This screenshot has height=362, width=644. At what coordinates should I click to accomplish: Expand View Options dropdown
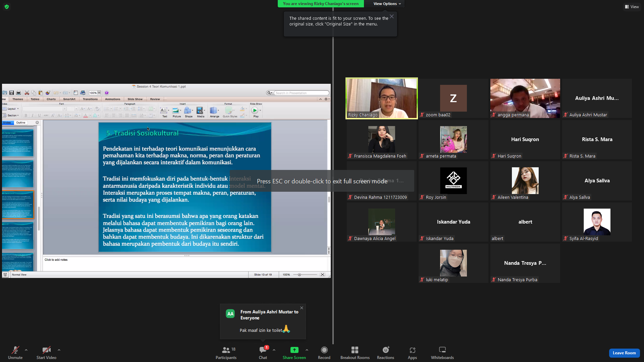pyautogui.click(x=387, y=4)
